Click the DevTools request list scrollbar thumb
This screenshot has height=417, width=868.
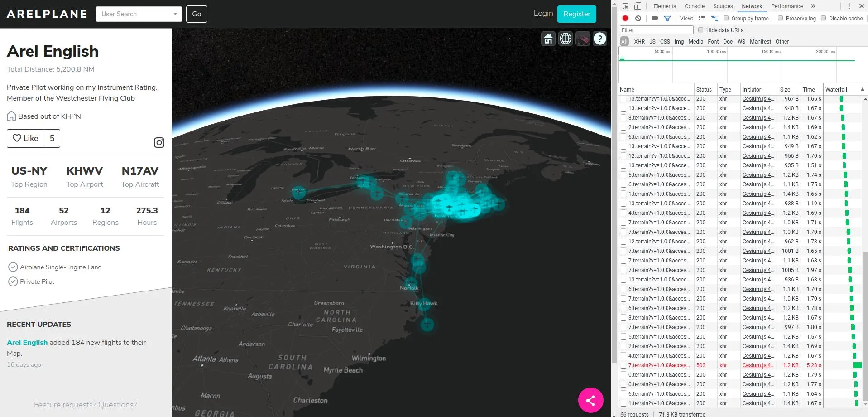(x=865, y=326)
